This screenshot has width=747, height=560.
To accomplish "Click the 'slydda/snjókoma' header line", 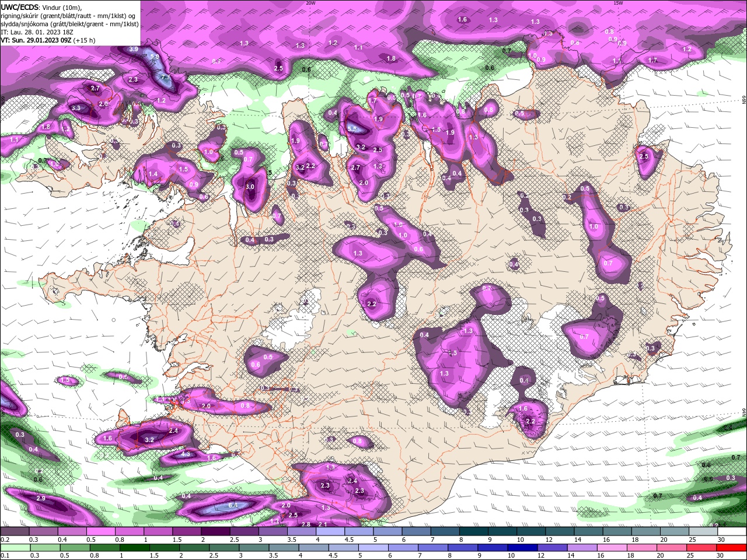I will pos(69,24).
